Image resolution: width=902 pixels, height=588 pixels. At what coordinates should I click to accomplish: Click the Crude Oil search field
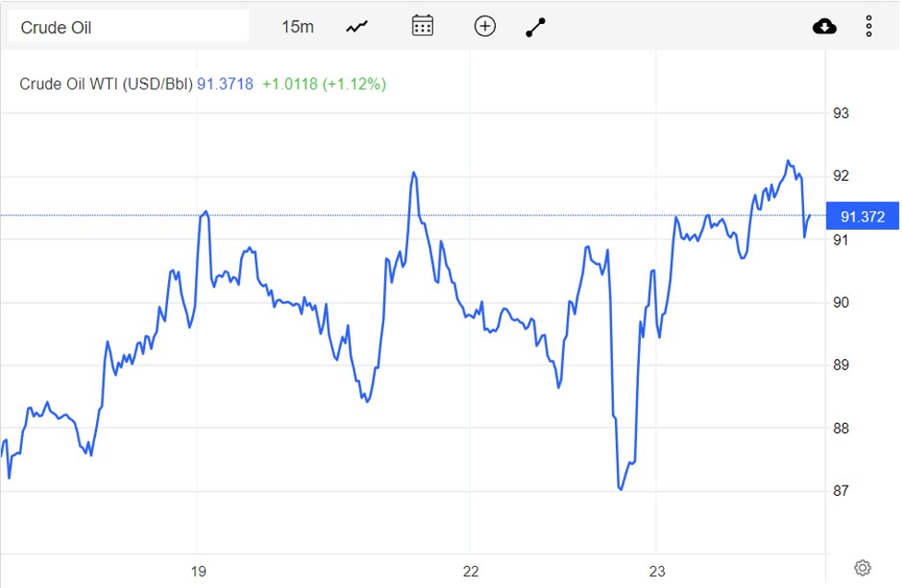129,27
